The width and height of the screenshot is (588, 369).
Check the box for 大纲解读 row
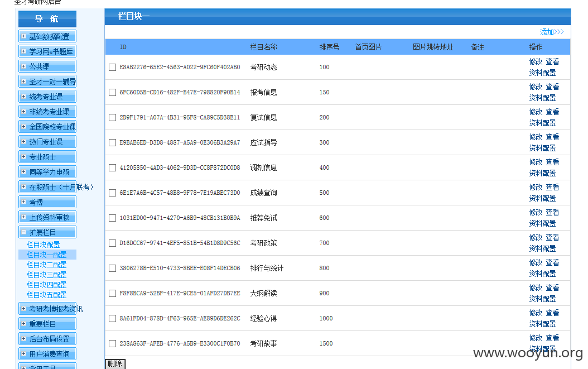pos(112,294)
